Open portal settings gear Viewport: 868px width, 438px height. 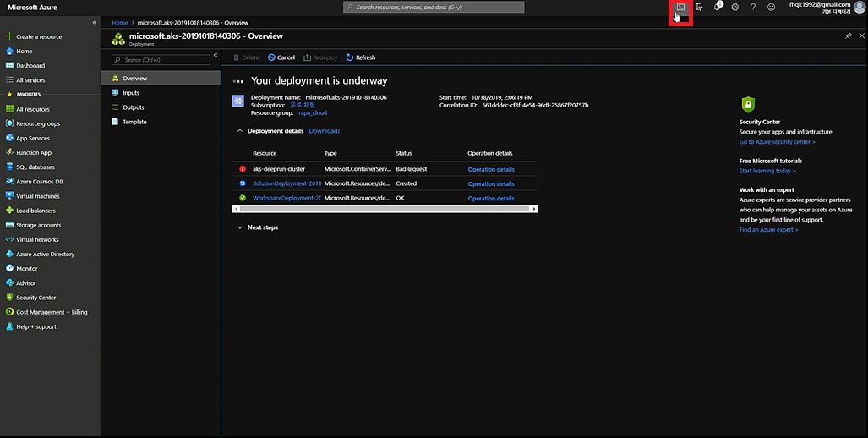(x=735, y=8)
